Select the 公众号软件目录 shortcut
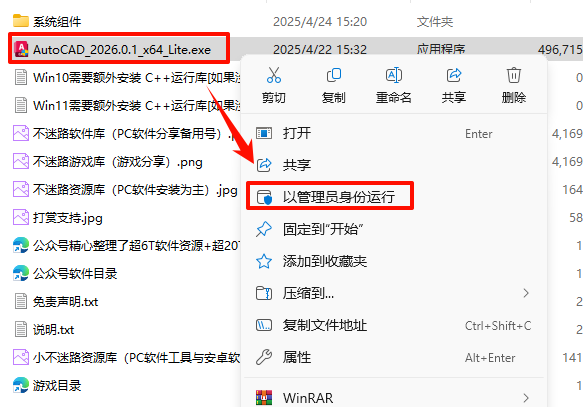Image resolution: width=583 pixels, height=407 pixels. coord(65,274)
